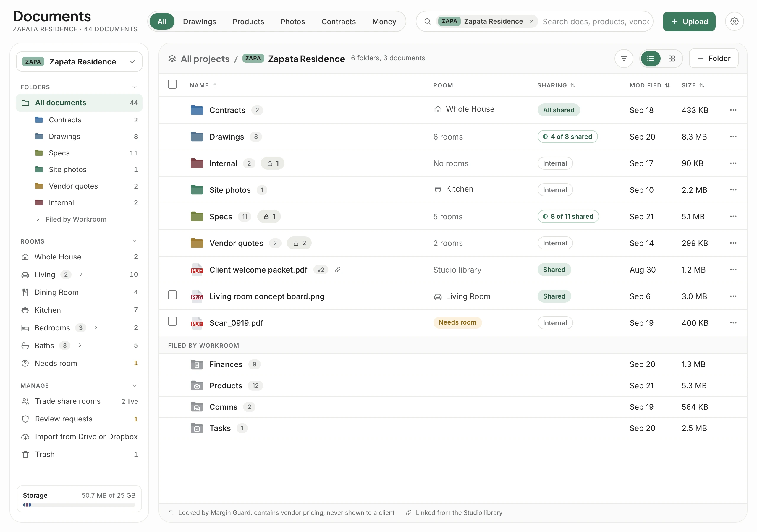
Task: Check the Scan_0919.pdf checkbox
Action: pyautogui.click(x=172, y=321)
